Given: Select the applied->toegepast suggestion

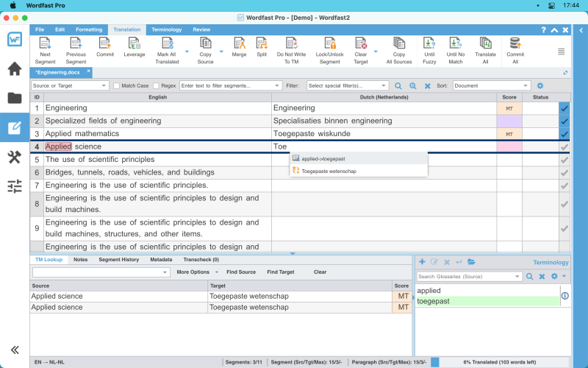Looking at the screenshot, I should (x=359, y=158).
